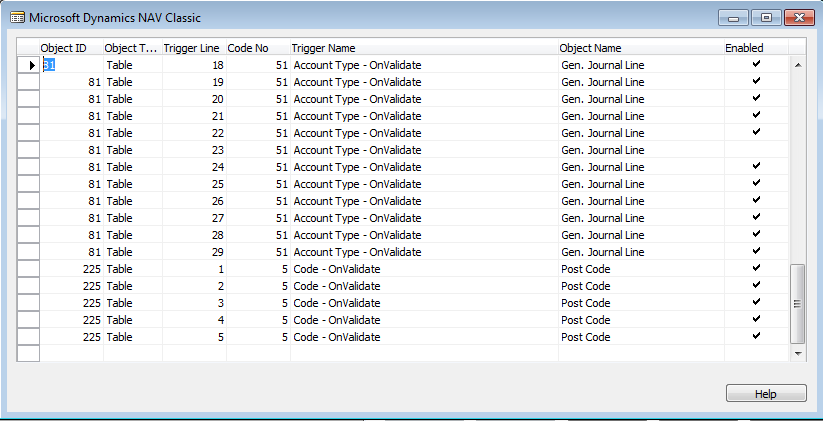This screenshot has width=823, height=421.
Task: Toggle Enabled checkmark for Trigger Line 29
Action: (756, 251)
